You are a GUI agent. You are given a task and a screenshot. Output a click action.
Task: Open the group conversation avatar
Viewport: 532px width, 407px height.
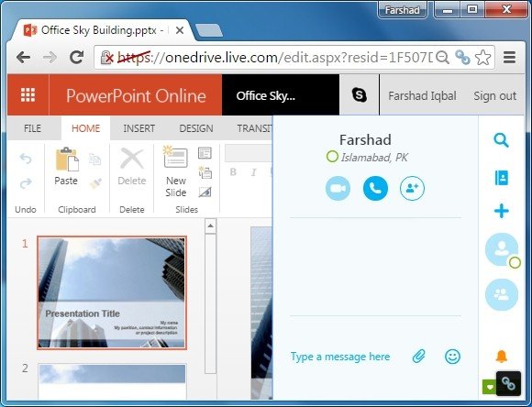502,294
